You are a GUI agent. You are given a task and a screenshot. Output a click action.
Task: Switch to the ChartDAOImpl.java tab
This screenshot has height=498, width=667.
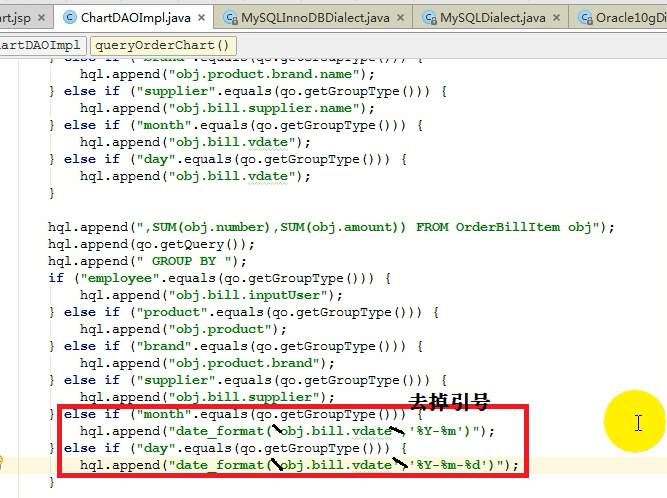(132, 17)
